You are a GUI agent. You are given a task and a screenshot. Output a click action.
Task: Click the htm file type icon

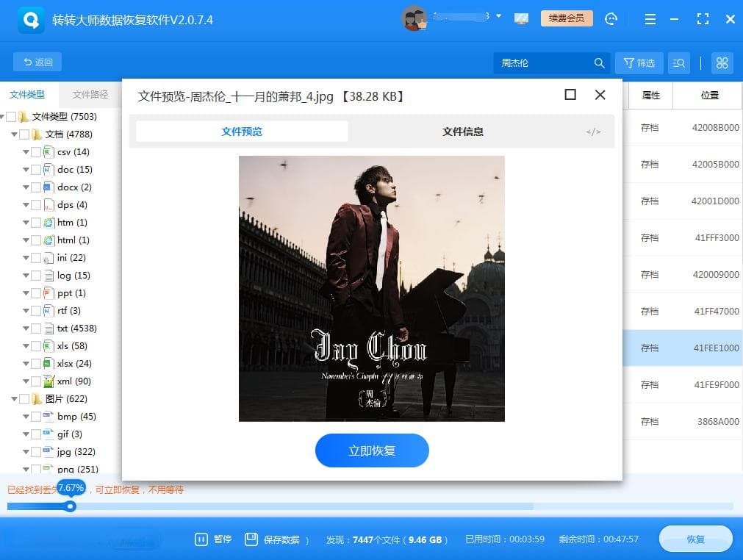pos(49,223)
